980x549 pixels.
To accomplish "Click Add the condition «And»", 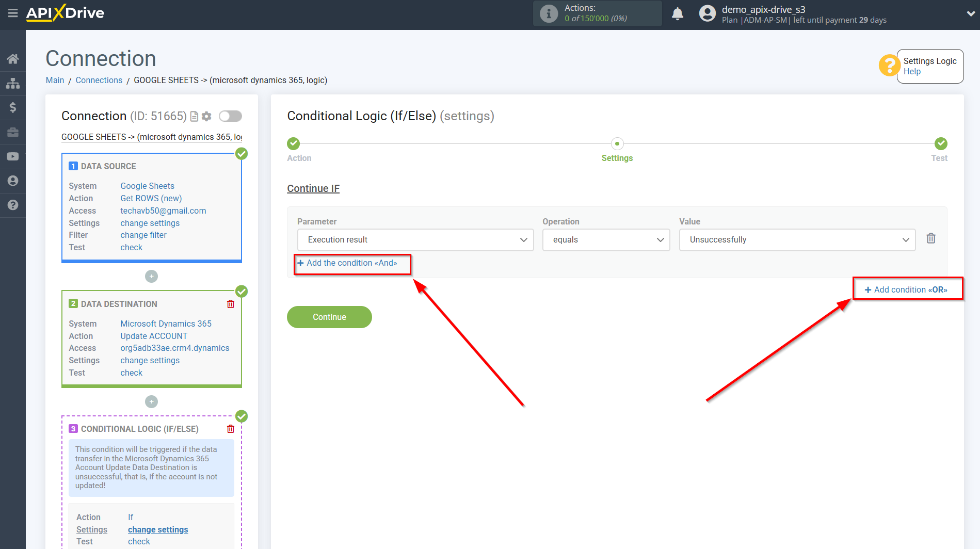I will point(347,263).
